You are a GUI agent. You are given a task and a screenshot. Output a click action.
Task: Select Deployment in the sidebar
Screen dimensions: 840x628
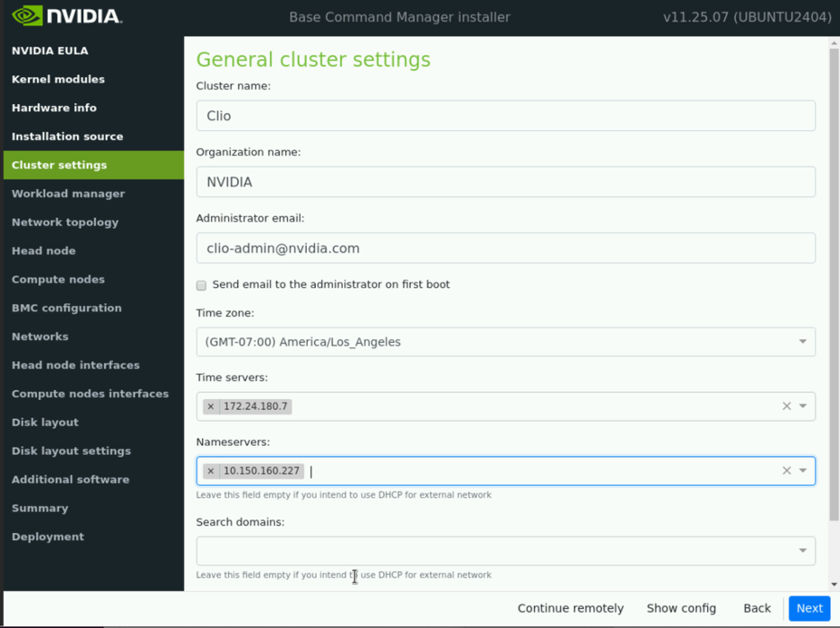point(93,536)
